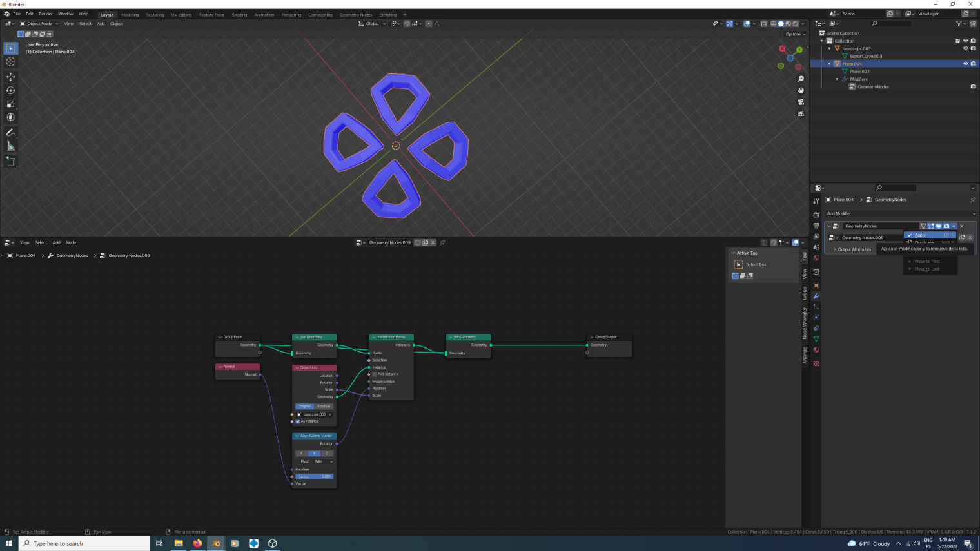Click the Options button in viewport
Image resolution: width=980 pixels, height=551 pixels.
point(795,34)
